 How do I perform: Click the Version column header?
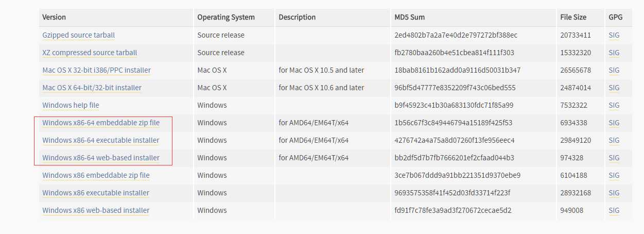54,17
